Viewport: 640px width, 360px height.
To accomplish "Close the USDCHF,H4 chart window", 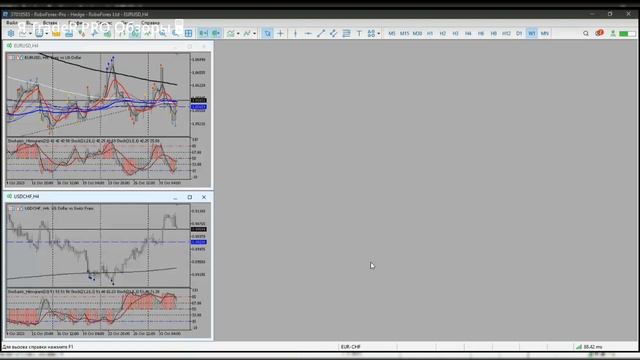I will 204,197.
